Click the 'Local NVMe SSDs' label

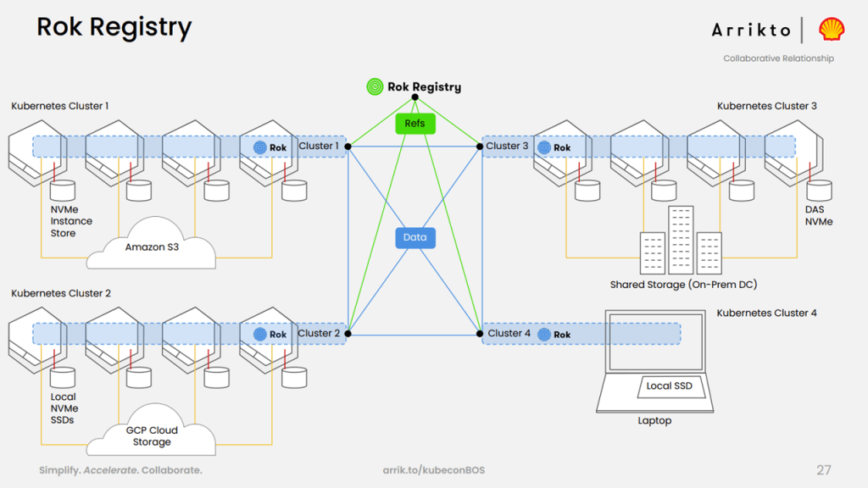coord(64,408)
